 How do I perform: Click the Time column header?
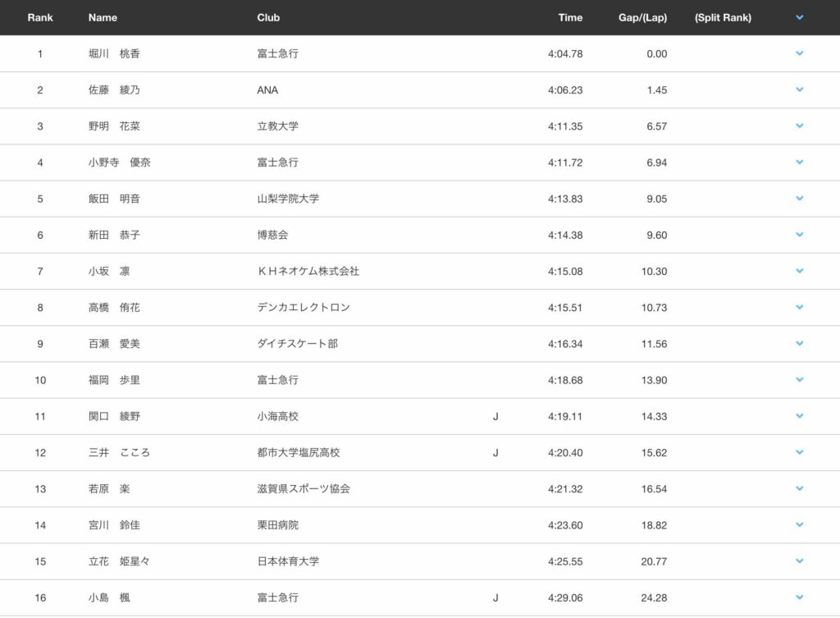click(570, 17)
